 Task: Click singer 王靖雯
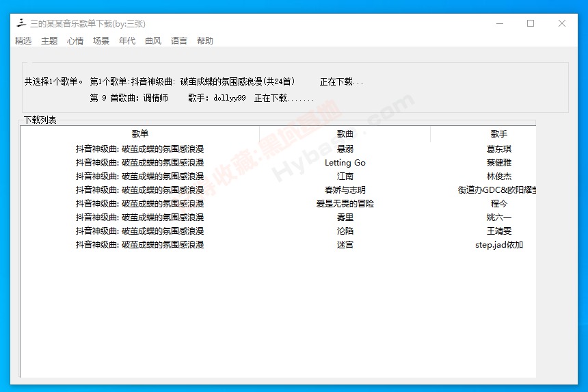pyautogui.click(x=498, y=231)
